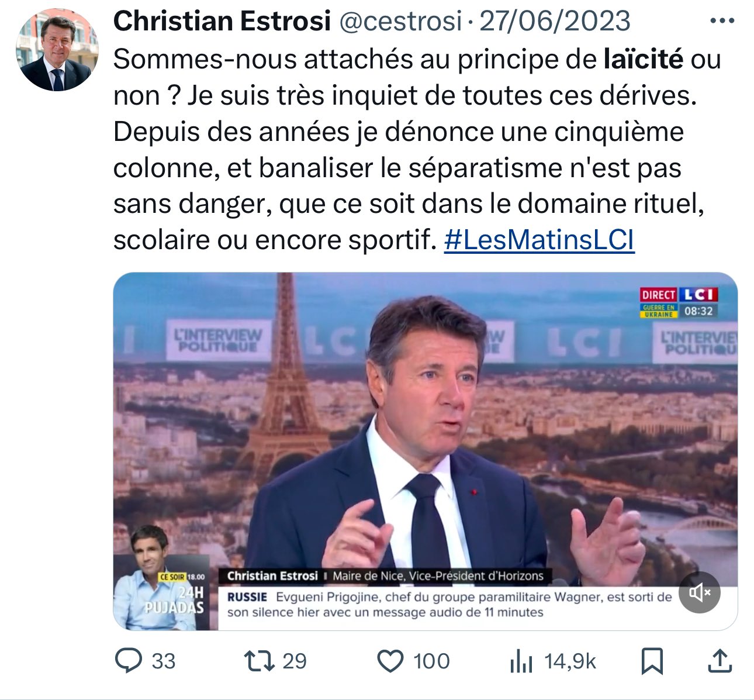Click the bold word laïcité
Screen dimensions: 754x700
[x=643, y=59]
